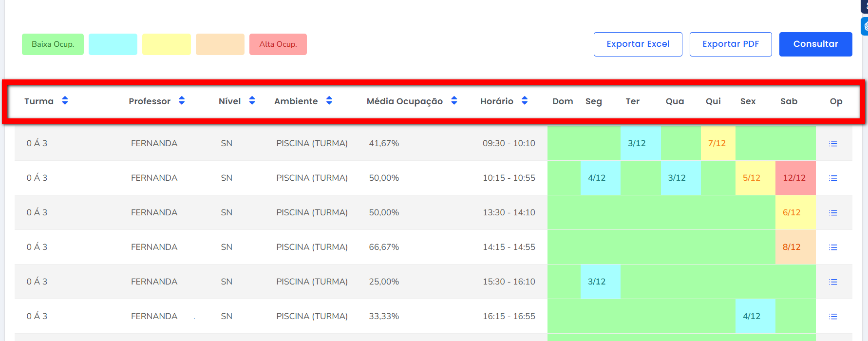
Task: Toggle sort order on Nível column
Action: [x=252, y=101]
